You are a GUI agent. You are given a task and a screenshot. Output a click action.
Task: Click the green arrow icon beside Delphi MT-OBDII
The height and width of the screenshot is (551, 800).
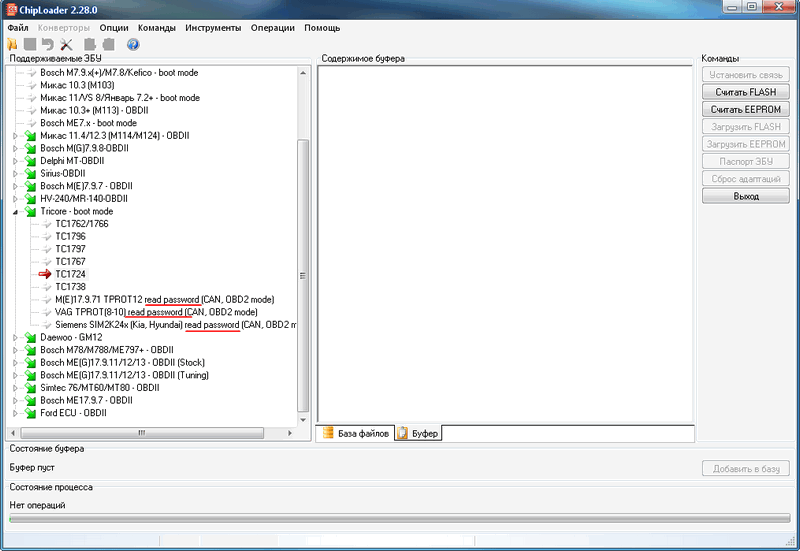(30, 160)
